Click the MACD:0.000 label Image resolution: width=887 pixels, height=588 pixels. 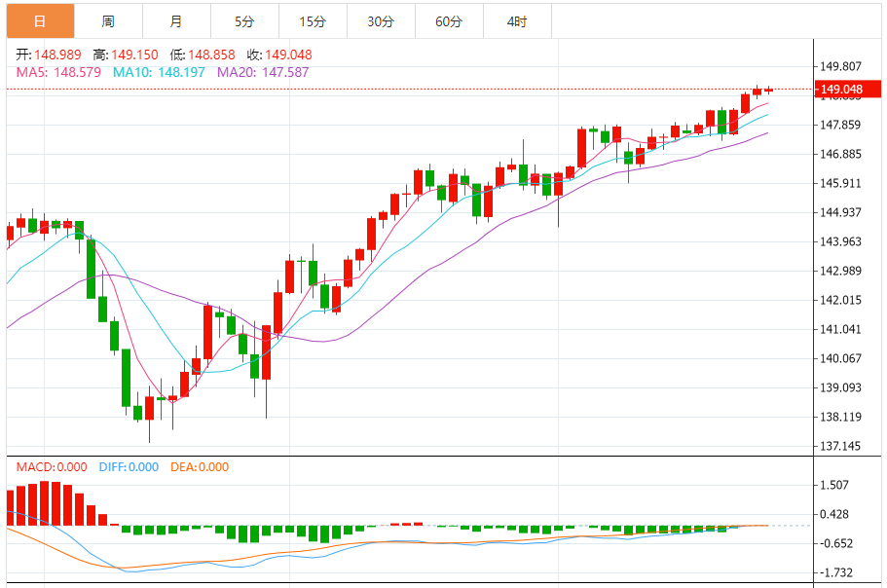[52, 467]
